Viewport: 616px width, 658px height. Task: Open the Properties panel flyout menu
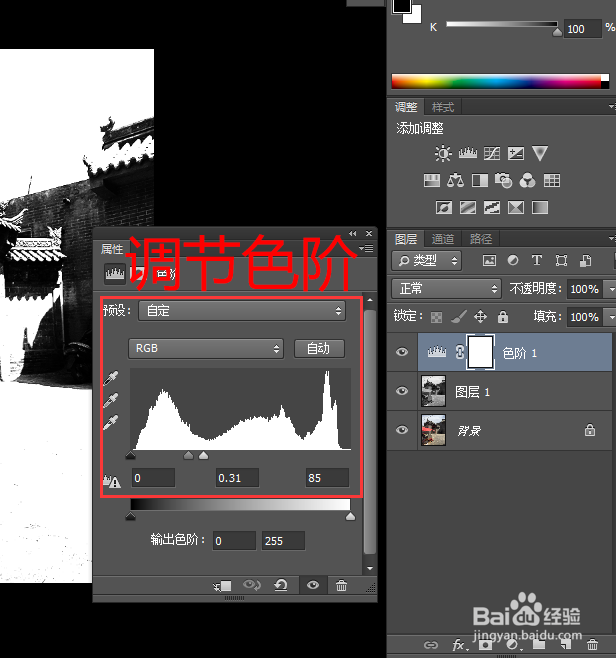pyautogui.click(x=366, y=248)
